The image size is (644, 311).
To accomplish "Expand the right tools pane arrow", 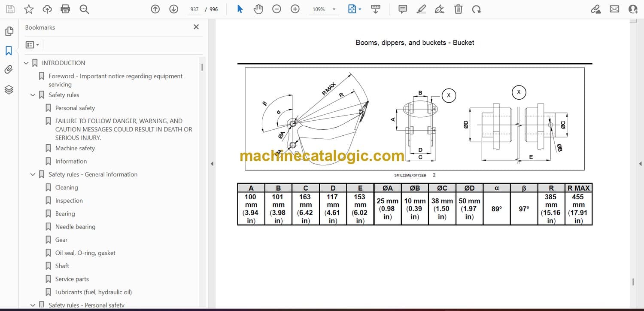I will tap(641, 164).
